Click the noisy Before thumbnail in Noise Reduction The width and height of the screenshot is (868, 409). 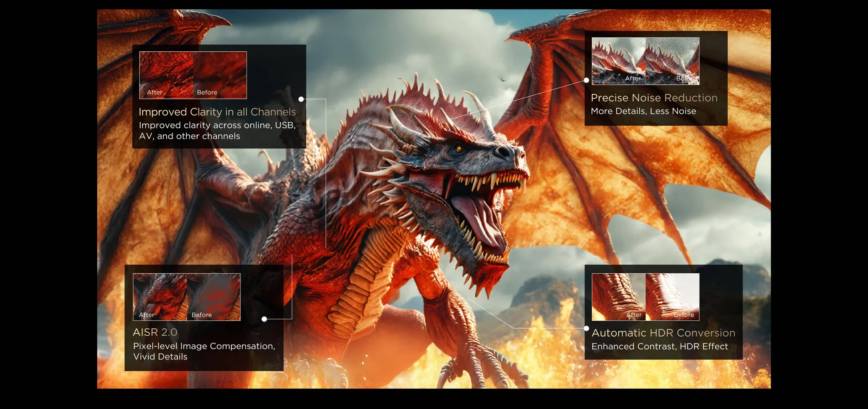point(672,61)
